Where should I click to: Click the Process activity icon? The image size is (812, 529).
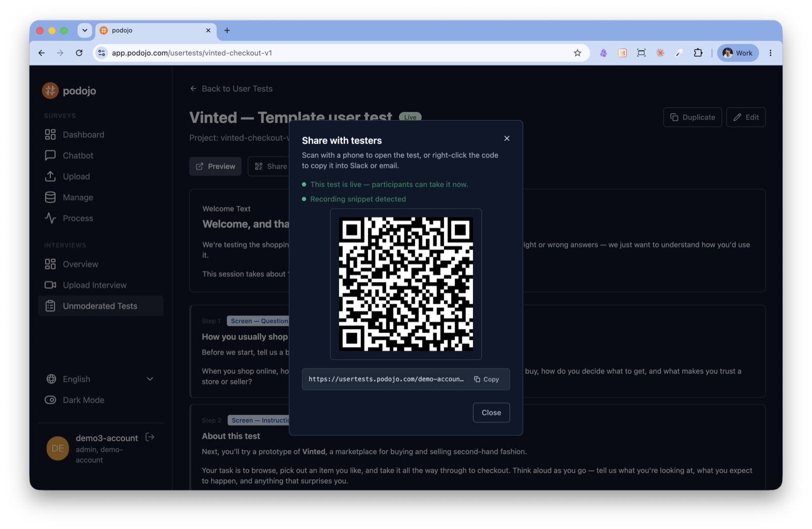(x=50, y=218)
